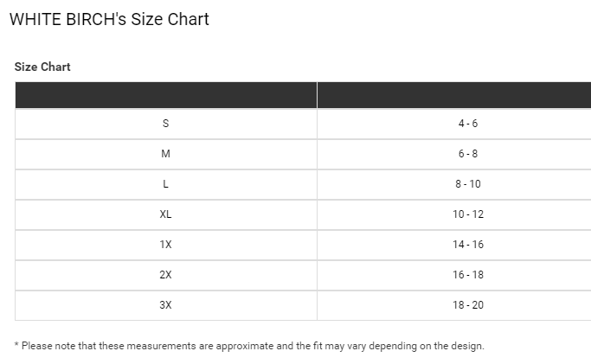This screenshot has width=591, height=364.
Task: Click the 6 - 8 measurement cell
Action: tap(468, 154)
